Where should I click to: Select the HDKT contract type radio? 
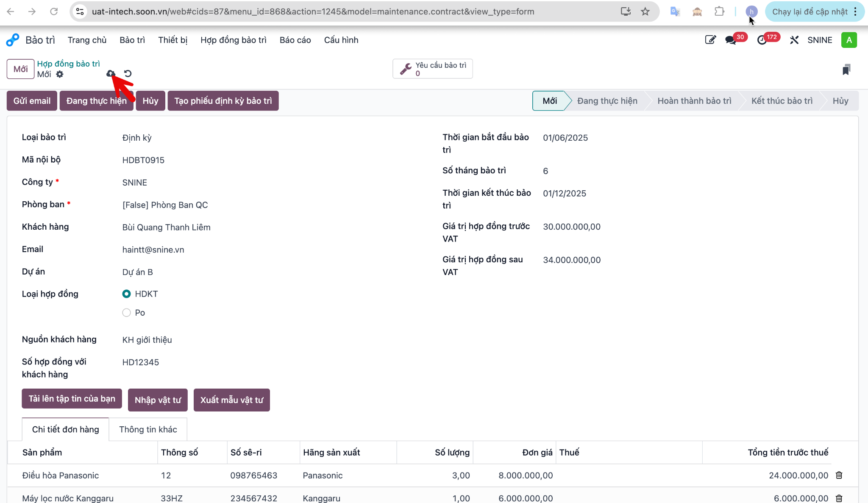pos(126,294)
